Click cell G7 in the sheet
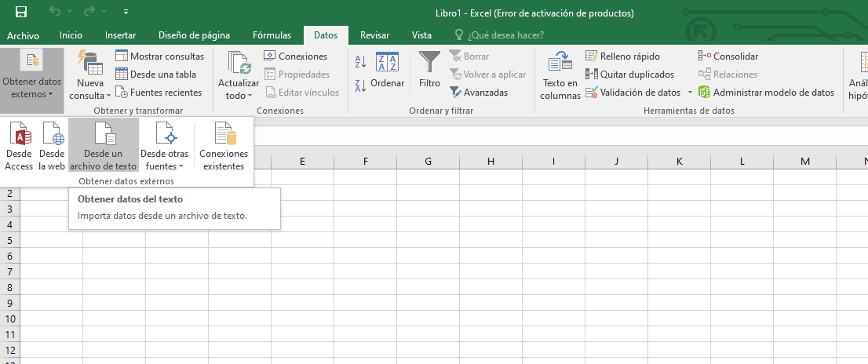Image resolution: width=868 pixels, height=364 pixels. [428, 271]
